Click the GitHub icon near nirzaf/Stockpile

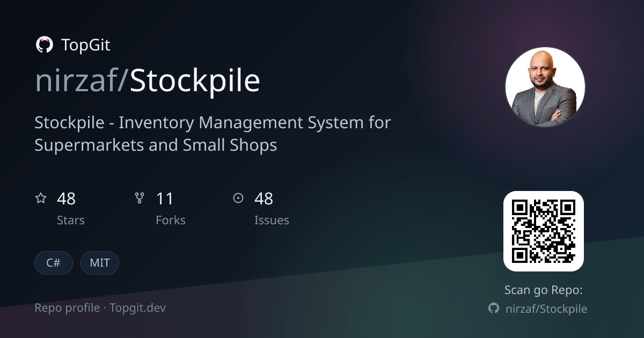[x=494, y=308]
